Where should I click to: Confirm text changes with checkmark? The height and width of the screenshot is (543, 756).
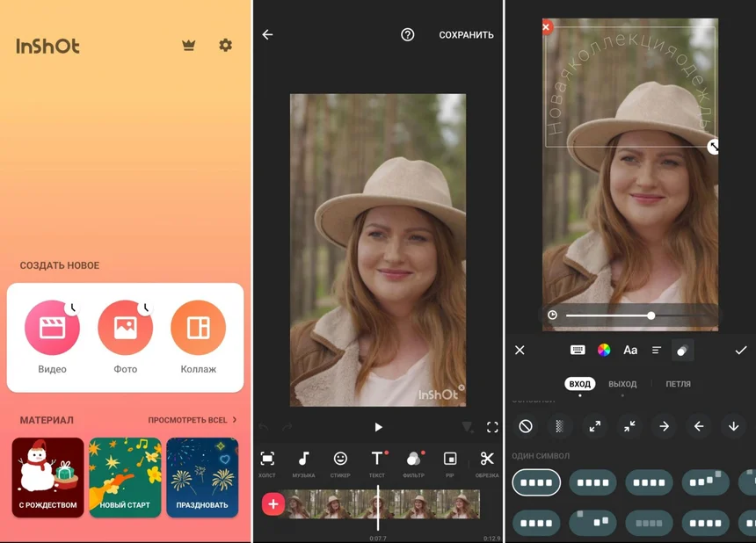[x=740, y=351]
